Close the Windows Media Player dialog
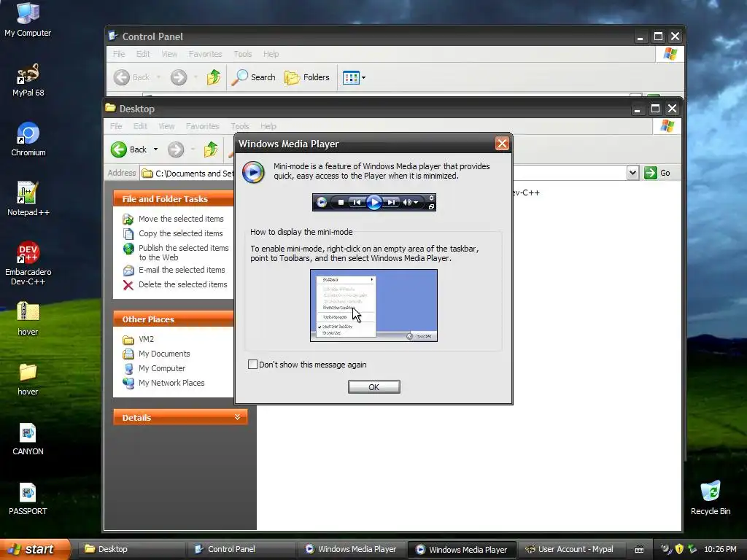This screenshot has height=560, width=747. [502, 144]
